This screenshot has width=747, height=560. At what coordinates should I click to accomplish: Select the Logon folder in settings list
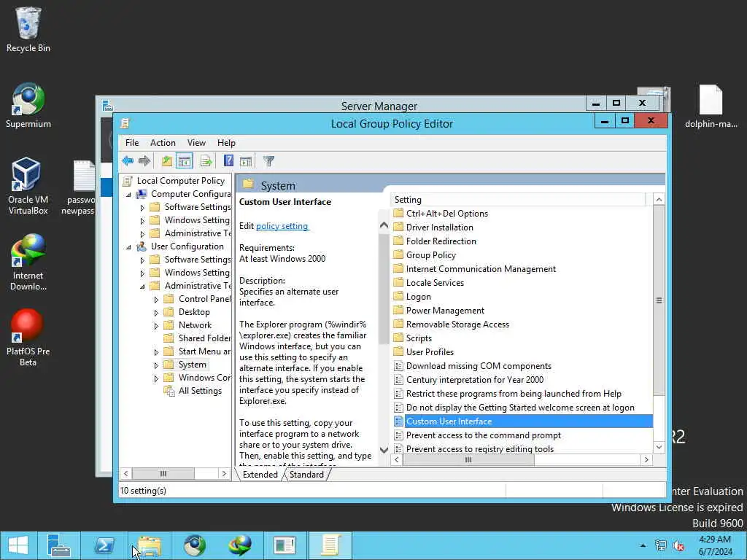[x=418, y=297]
